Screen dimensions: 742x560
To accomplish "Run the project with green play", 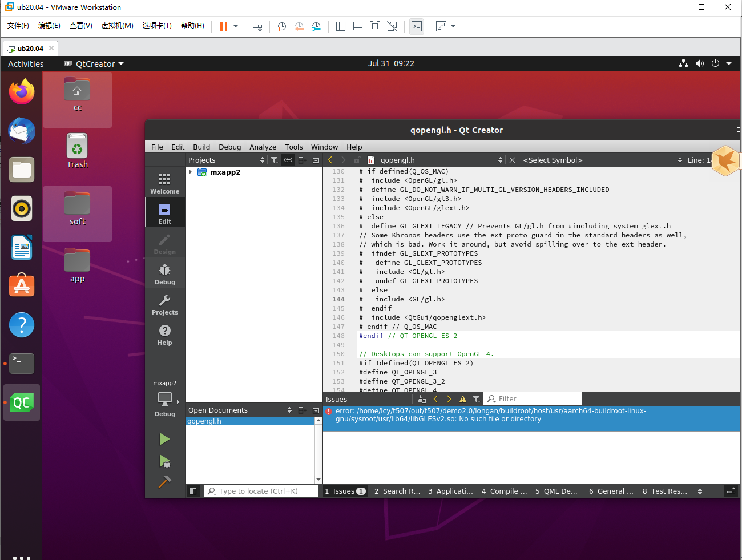I will coord(164,439).
